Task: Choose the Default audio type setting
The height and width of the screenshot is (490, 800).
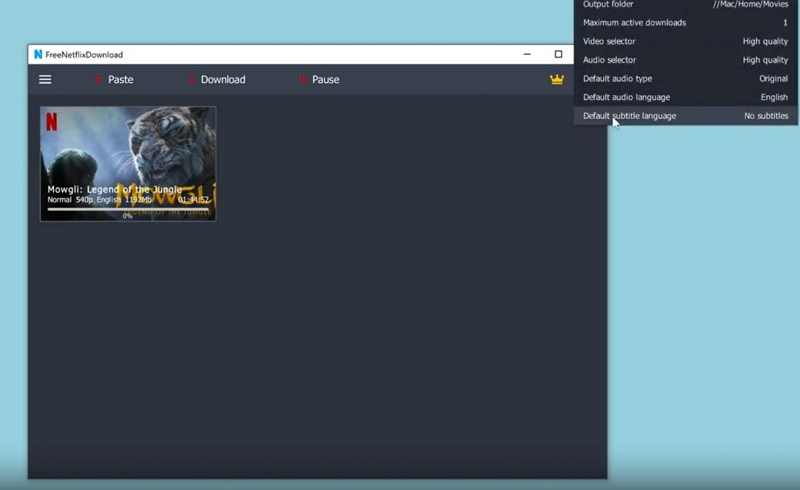Action: point(685,79)
